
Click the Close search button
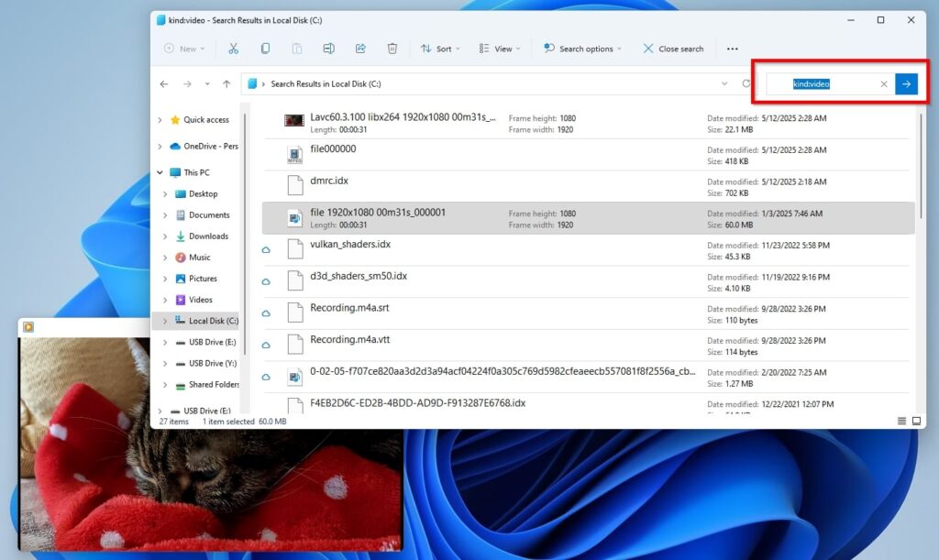(x=673, y=49)
